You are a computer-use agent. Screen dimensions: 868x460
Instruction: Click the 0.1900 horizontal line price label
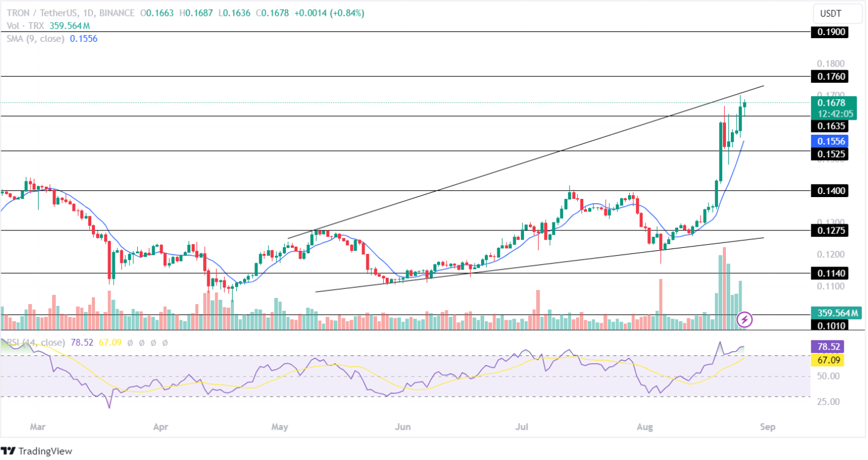pos(829,32)
